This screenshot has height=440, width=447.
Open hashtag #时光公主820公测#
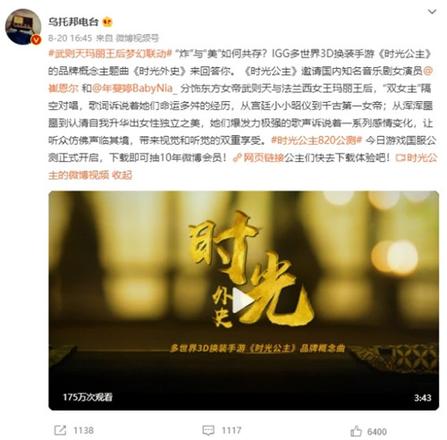(x=317, y=140)
